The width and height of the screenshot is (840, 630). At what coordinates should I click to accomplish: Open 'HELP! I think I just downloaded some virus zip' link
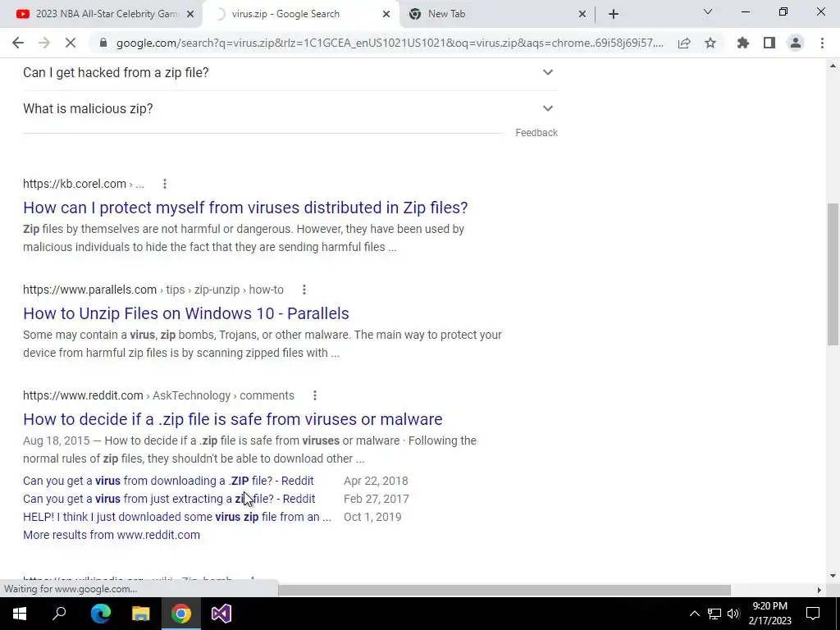click(x=177, y=517)
